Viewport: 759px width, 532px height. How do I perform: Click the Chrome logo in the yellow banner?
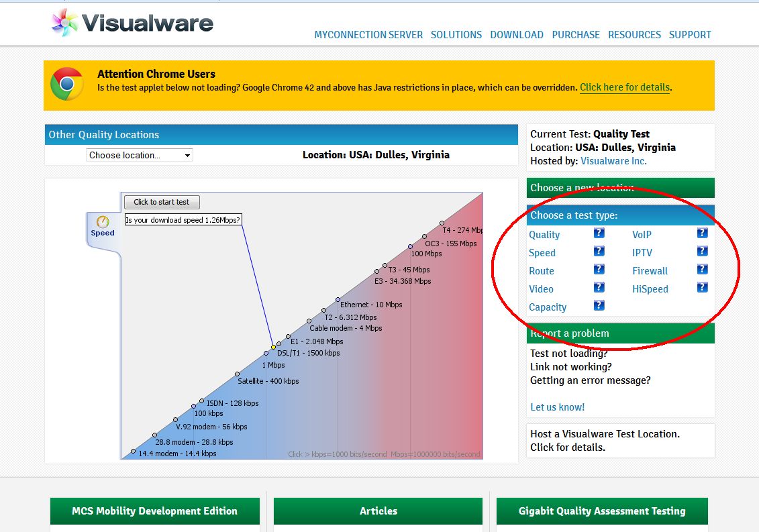(x=67, y=84)
